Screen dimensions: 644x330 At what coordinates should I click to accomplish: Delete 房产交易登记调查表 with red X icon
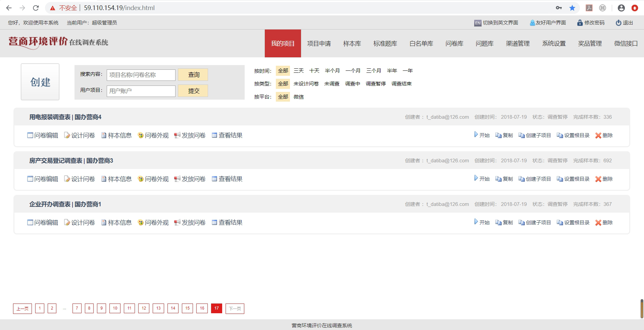pyautogui.click(x=598, y=179)
